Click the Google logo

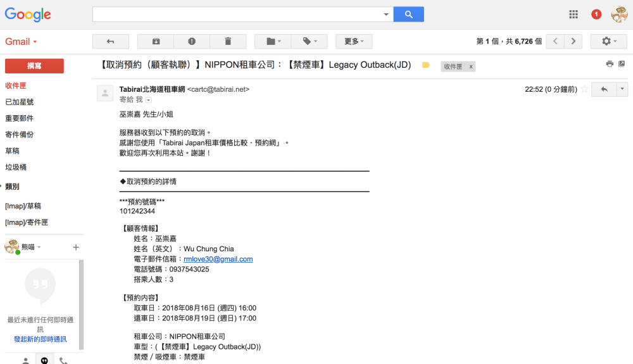28,15
